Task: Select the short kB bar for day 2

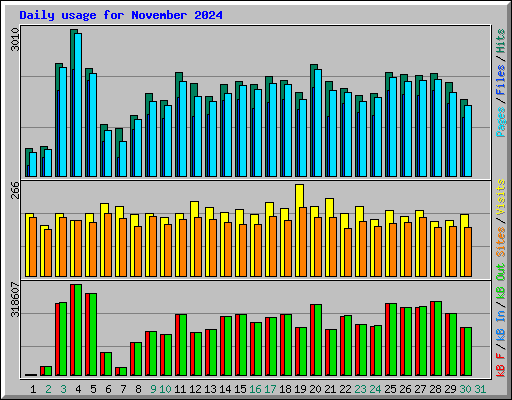Action: pos(46,371)
